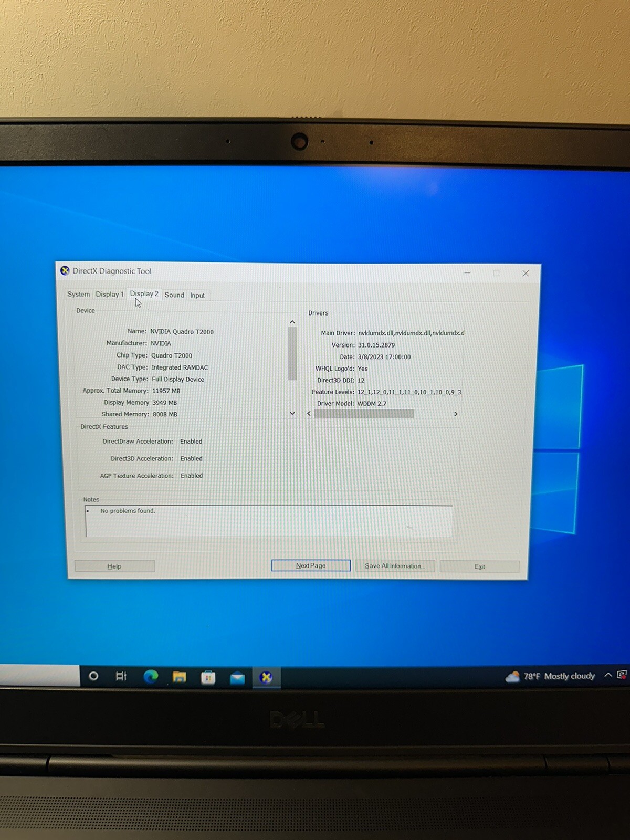
Task: Open Microsoft Store from taskbar
Action: pos(208,678)
